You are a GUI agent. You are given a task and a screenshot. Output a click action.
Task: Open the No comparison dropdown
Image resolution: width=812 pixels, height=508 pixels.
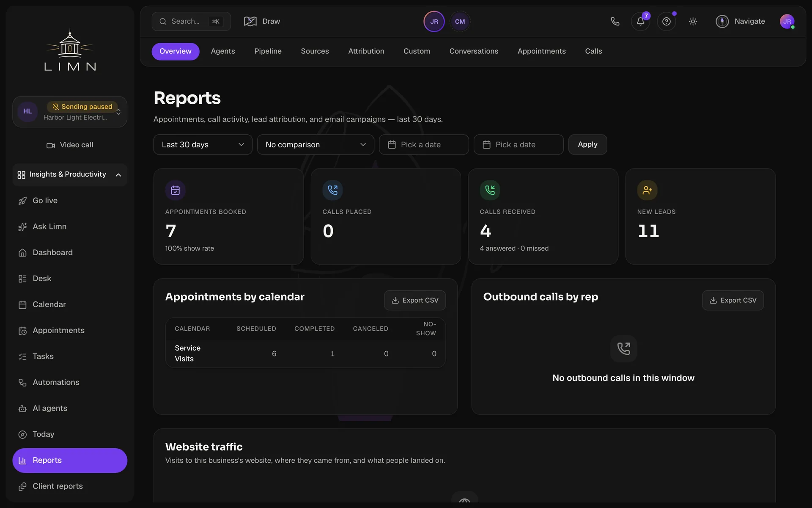315,145
